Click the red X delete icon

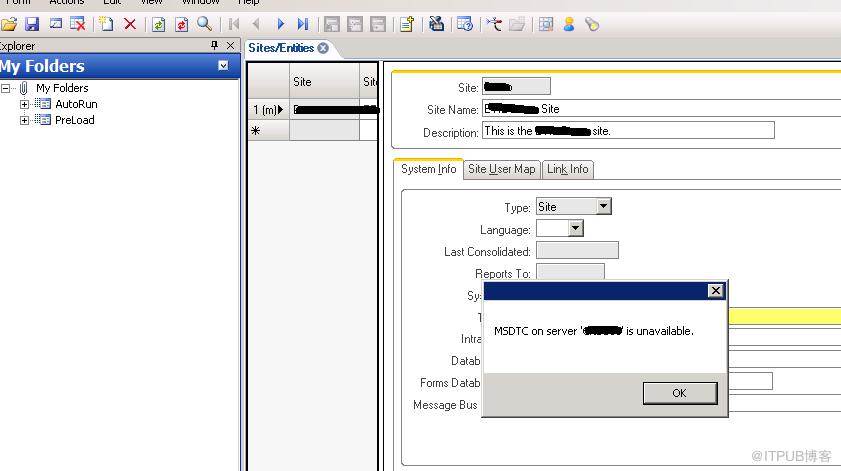click(x=130, y=24)
